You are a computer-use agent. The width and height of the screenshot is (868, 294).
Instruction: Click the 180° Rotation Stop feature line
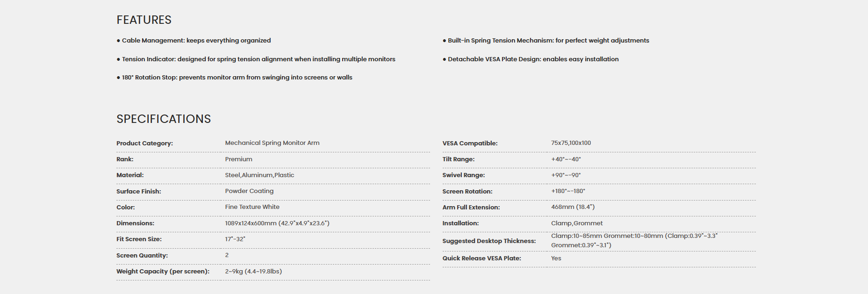234,78
